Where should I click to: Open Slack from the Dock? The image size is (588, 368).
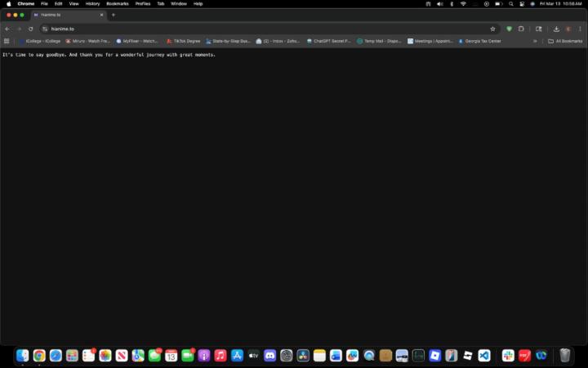[x=508, y=355]
